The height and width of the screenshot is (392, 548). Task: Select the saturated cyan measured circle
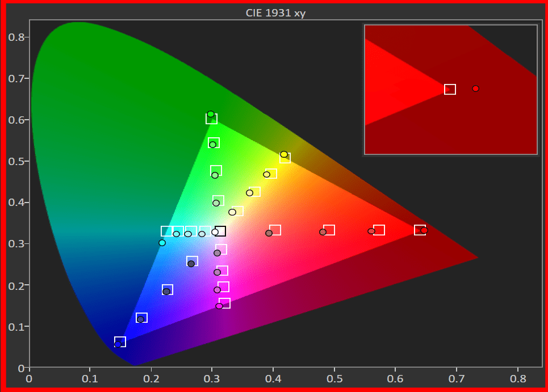tap(162, 243)
